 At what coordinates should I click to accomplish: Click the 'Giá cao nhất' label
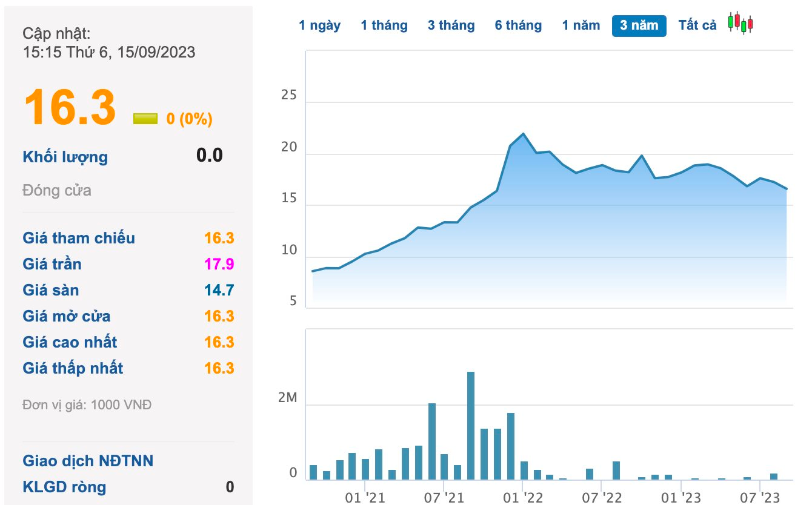click(70, 342)
